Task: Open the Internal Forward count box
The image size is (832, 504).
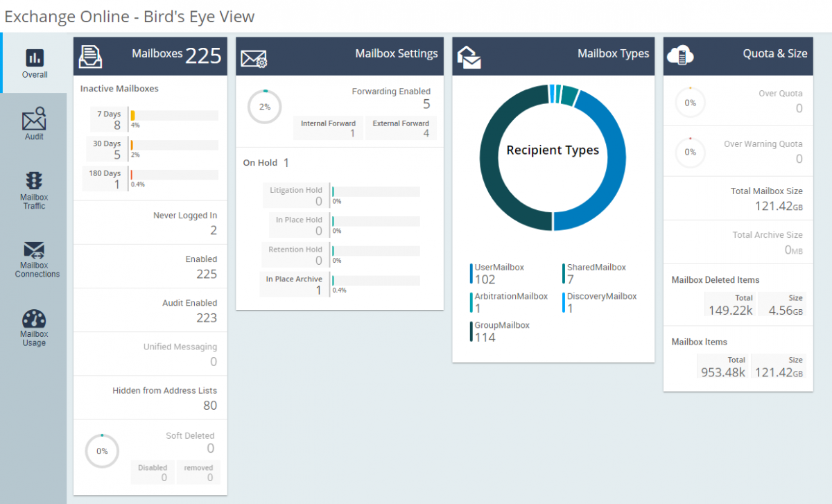Action: 328,128
